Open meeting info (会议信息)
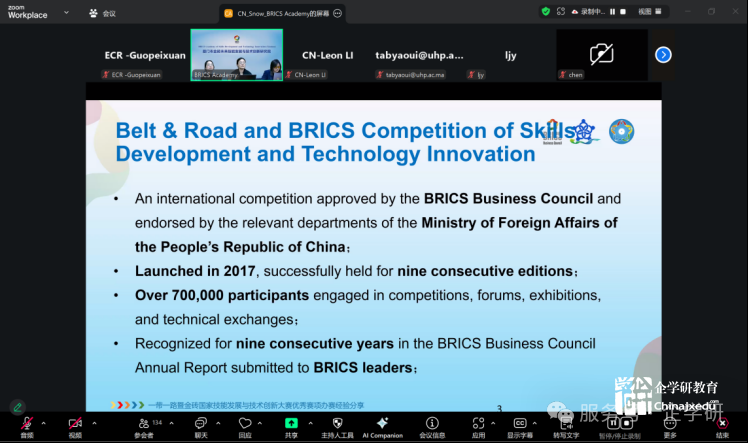This screenshot has height=443, width=748. point(432,424)
